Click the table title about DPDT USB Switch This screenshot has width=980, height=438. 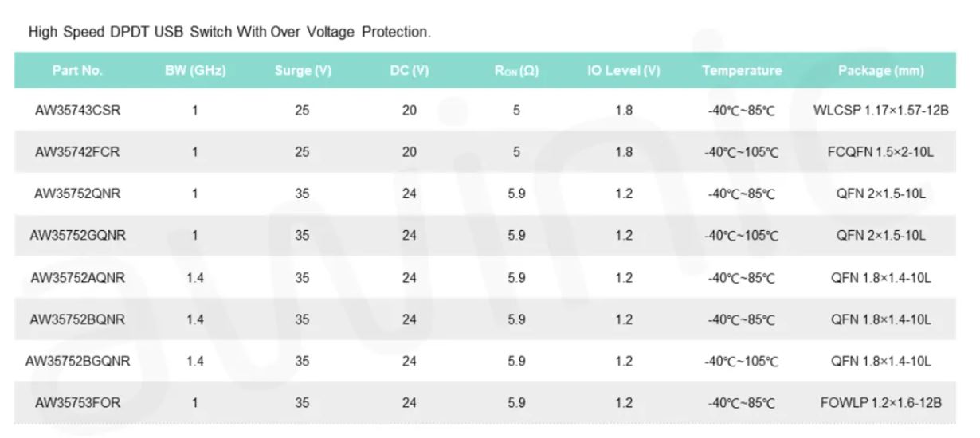tap(229, 33)
